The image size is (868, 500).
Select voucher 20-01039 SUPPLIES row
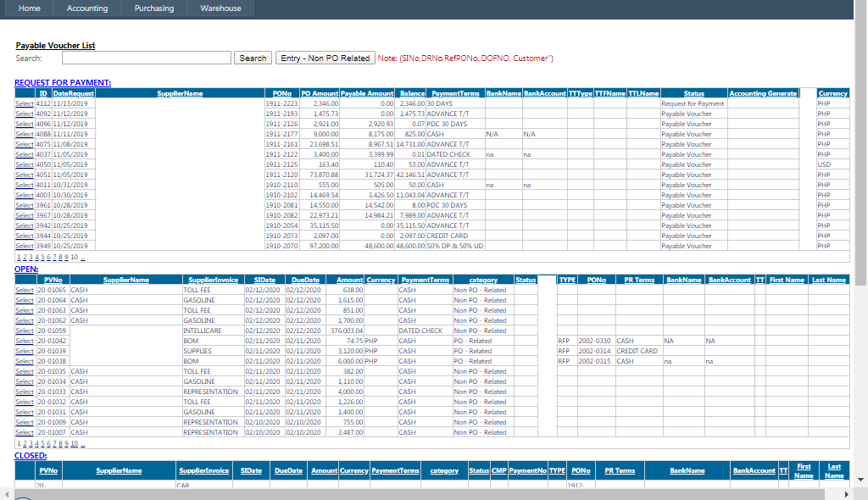25,351
